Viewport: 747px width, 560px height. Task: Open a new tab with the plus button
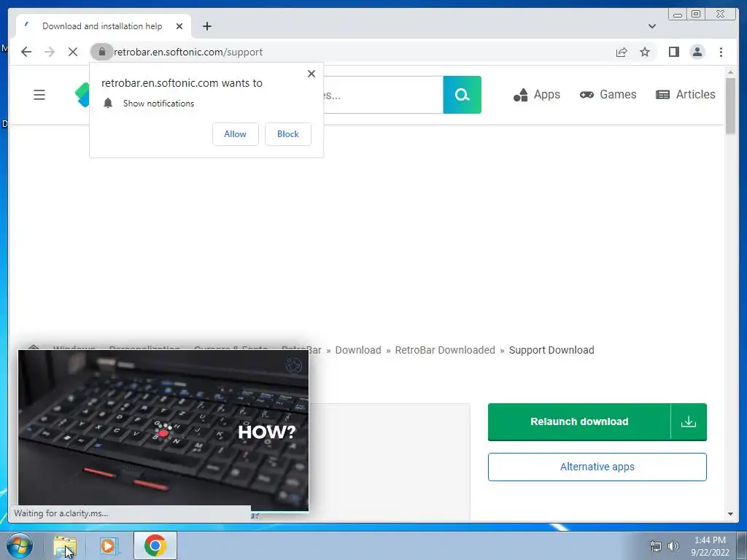[x=206, y=26]
